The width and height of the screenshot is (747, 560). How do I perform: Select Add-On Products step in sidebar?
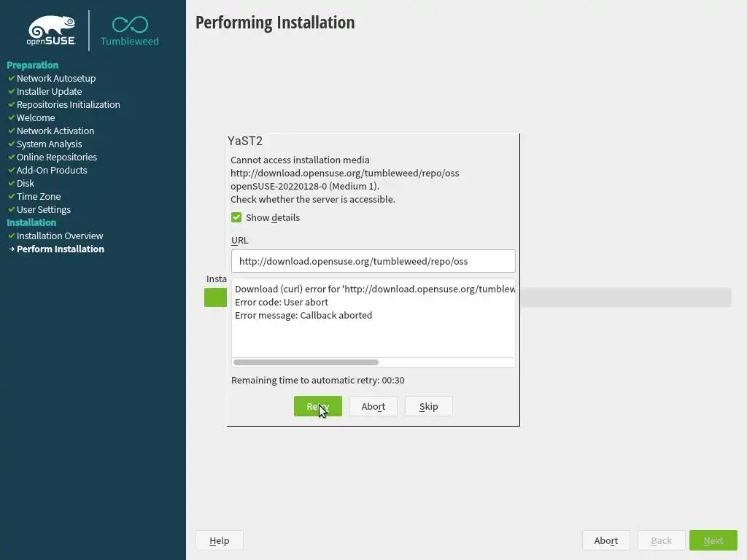(x=52, y=170)
